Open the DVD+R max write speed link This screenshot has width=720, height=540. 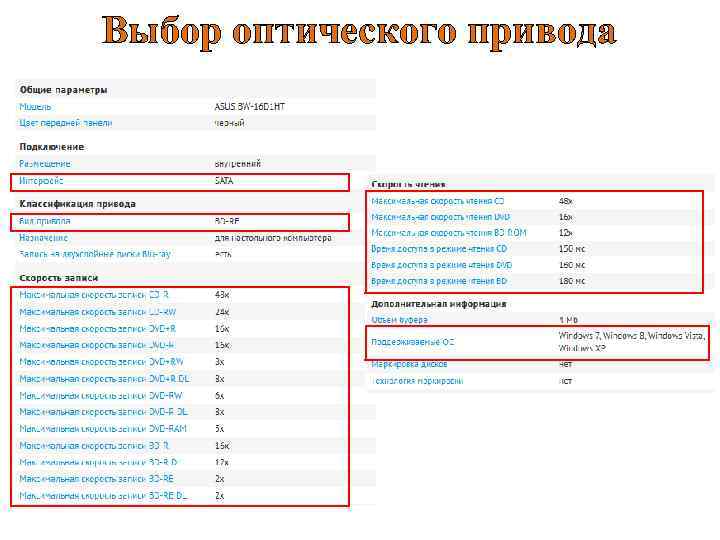click(97, 329)
